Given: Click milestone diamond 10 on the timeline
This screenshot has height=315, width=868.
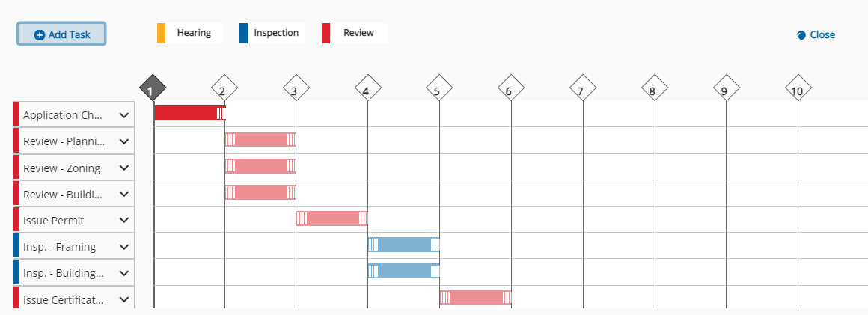Looking at the screenshot, I should tap(798, 88).
